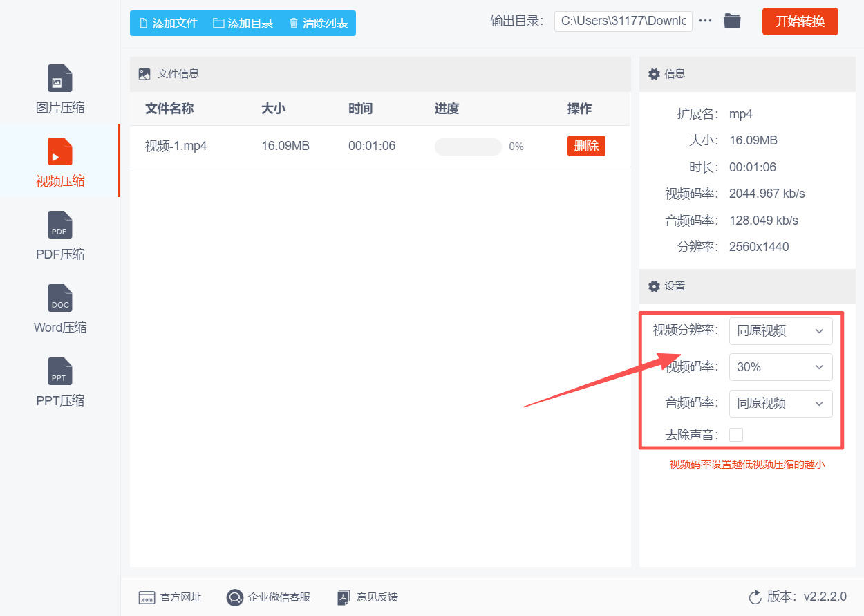Click the 16.09MB cell in file row
This screenshot has height=616, width=864.
click(x=285, y=146)
